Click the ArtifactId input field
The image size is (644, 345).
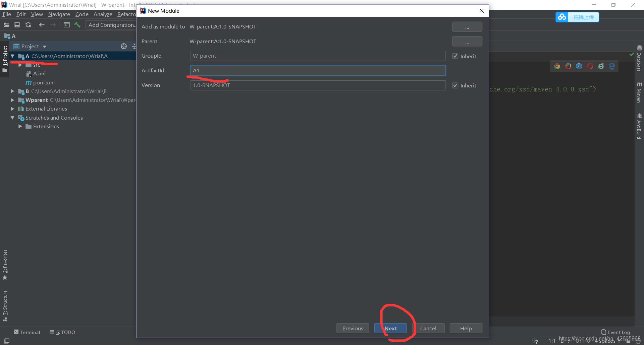point(318,70)
